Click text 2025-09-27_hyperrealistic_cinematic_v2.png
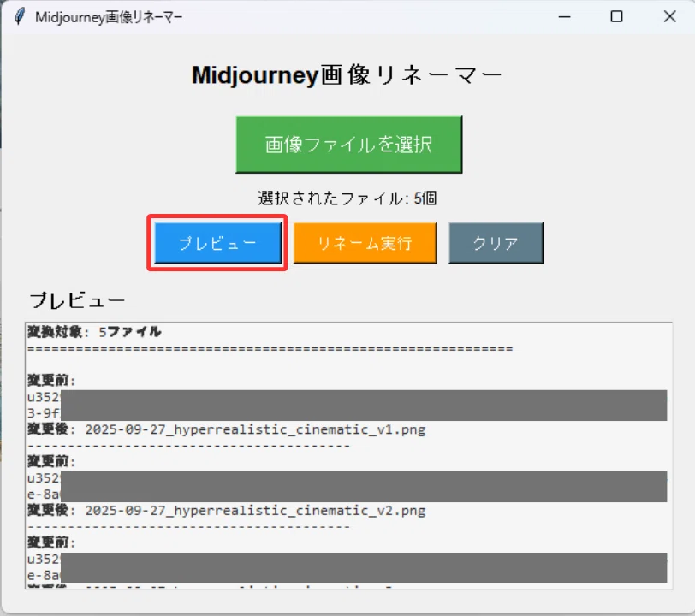The width and height of the screenshot is (695, 616). pyautogui.click(x=255, y=511)
